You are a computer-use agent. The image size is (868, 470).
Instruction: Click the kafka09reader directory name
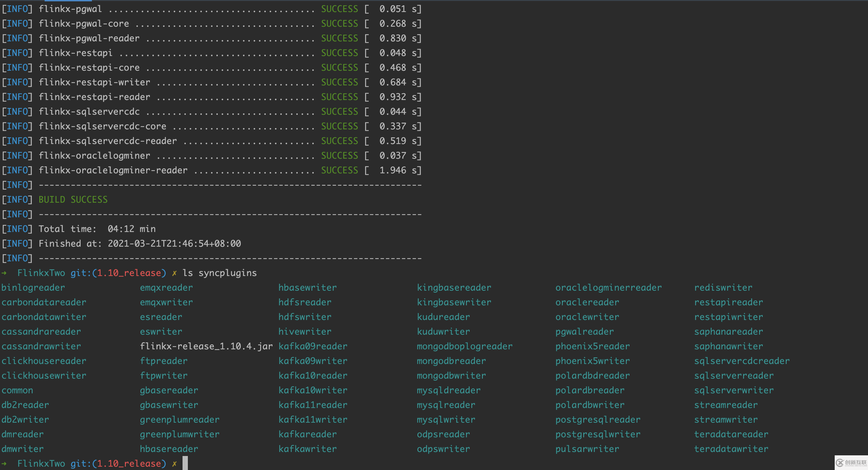click(313, 346)
